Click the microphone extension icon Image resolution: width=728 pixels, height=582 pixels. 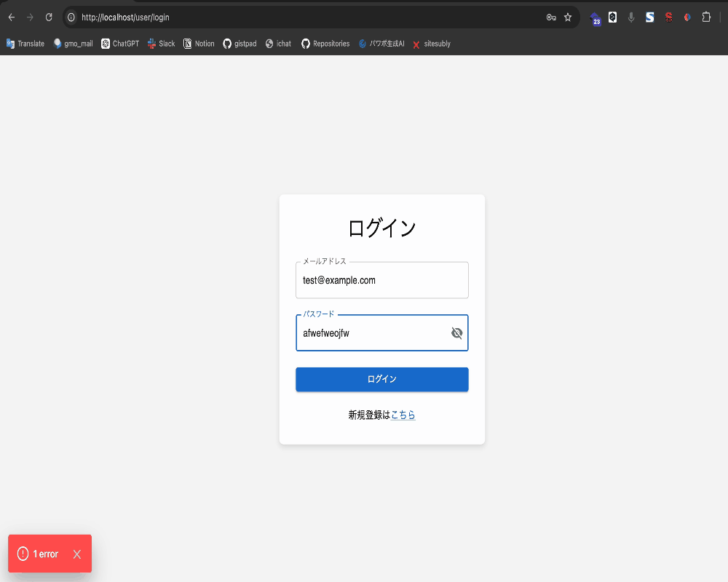click(x=630, y=16)
